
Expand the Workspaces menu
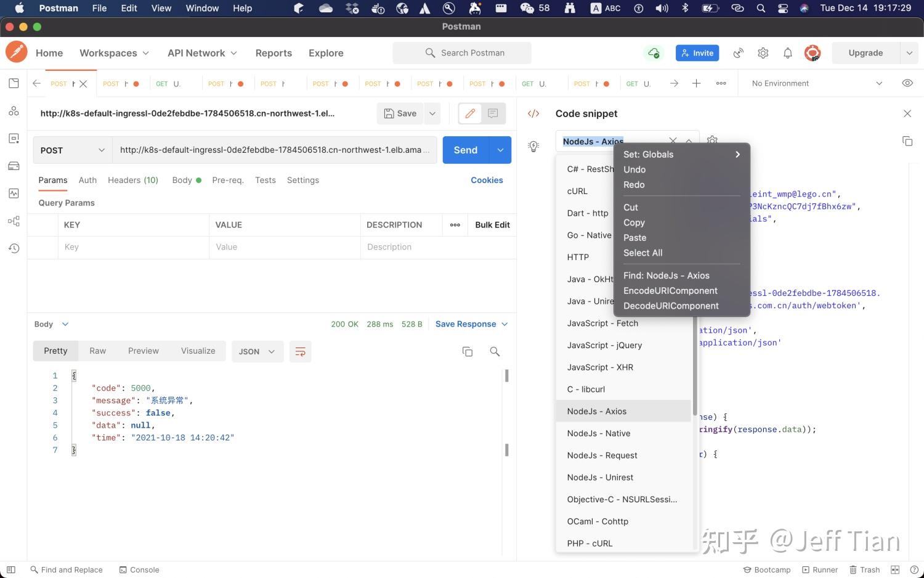click(114, 53)
